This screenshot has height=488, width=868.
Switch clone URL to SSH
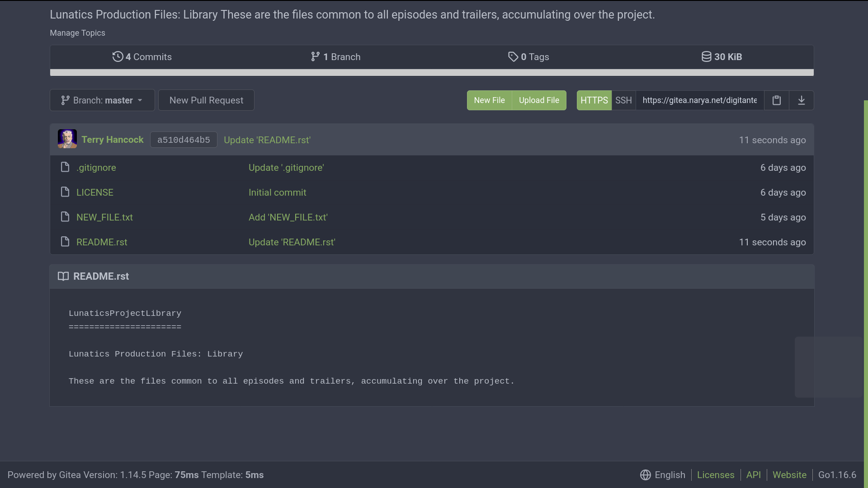coord(623,100)
